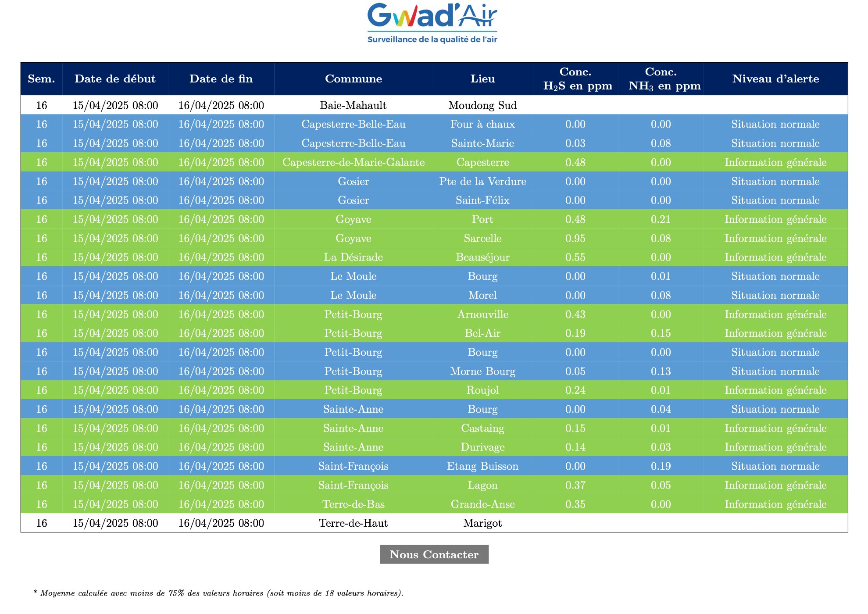Select the Marigot location cell

[x=482, y=523]
